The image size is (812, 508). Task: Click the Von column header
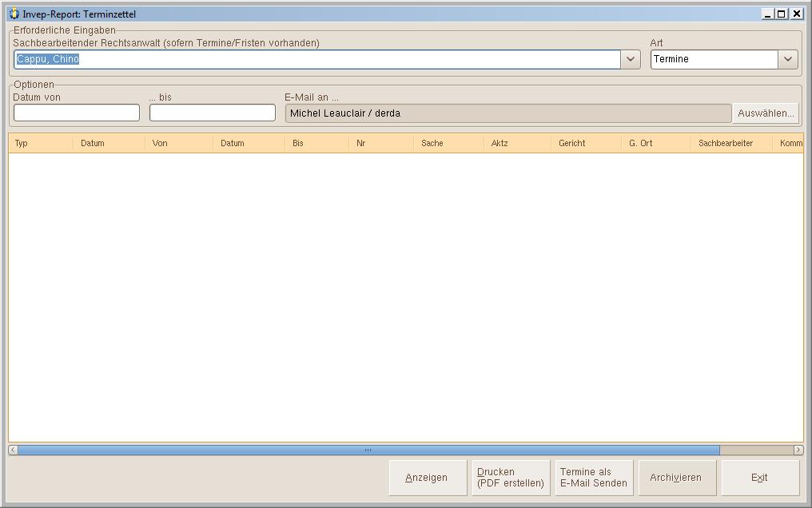179,143
